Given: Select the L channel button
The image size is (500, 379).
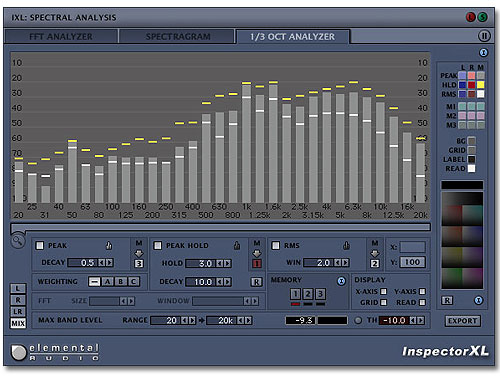Looking at the screenshot, I should [18, 288].
